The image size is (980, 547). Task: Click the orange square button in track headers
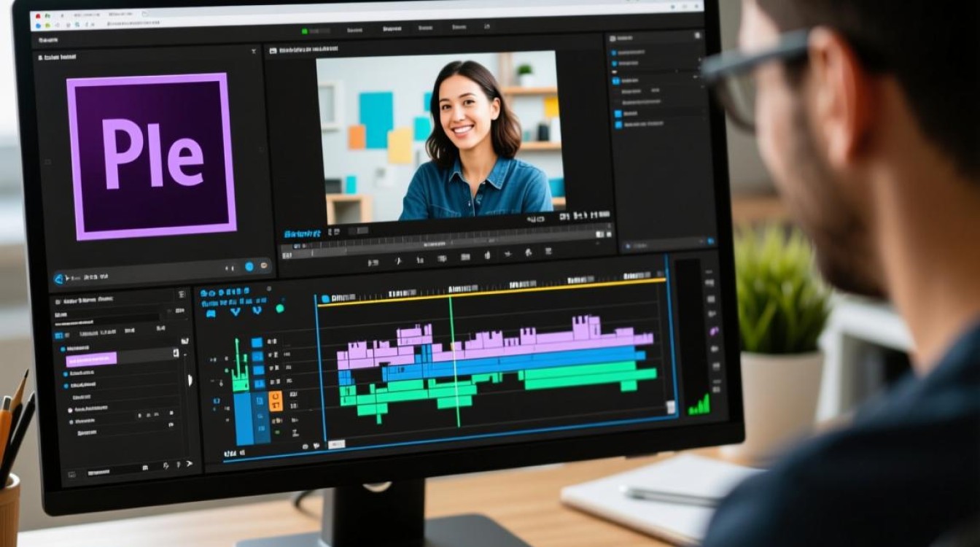[276, 400]
